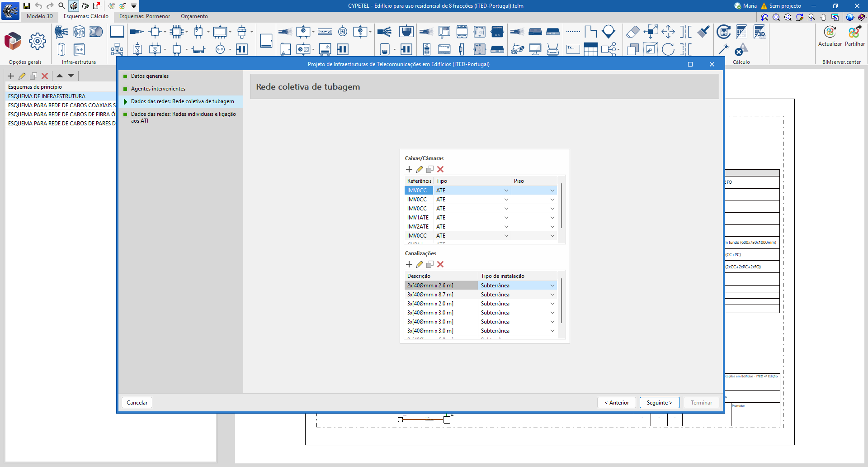Open Tipo dropdown for first IMV0CC row
This screenshot has height=467, width=868.
tap(506, 191)
